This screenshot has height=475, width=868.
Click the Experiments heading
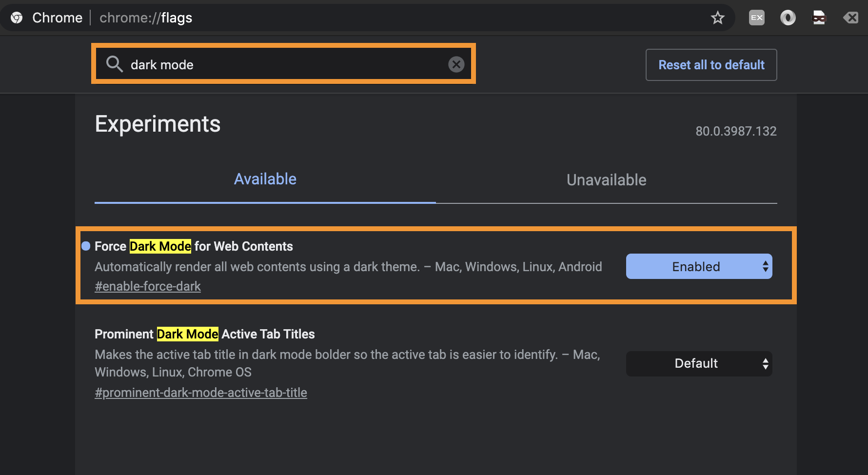[158, 124]
